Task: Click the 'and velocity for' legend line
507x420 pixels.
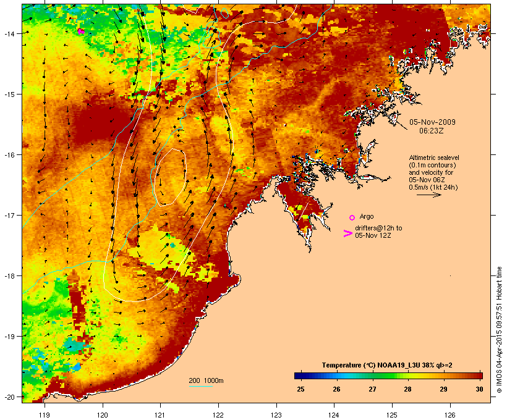Action: click(x=431, y=172)
